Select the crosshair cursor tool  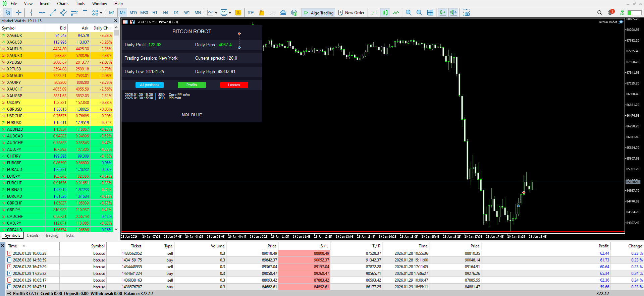point(18,13)
